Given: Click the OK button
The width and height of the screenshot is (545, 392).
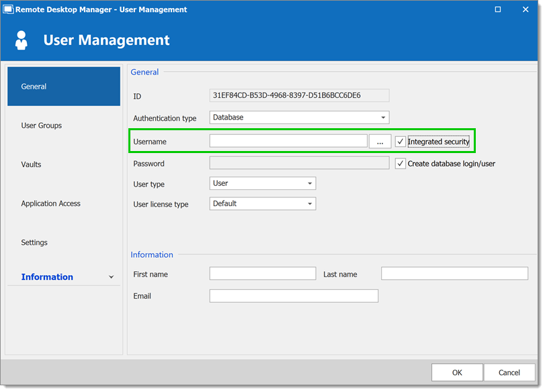Looking at the screenshot, I should (x=457, y=373).
